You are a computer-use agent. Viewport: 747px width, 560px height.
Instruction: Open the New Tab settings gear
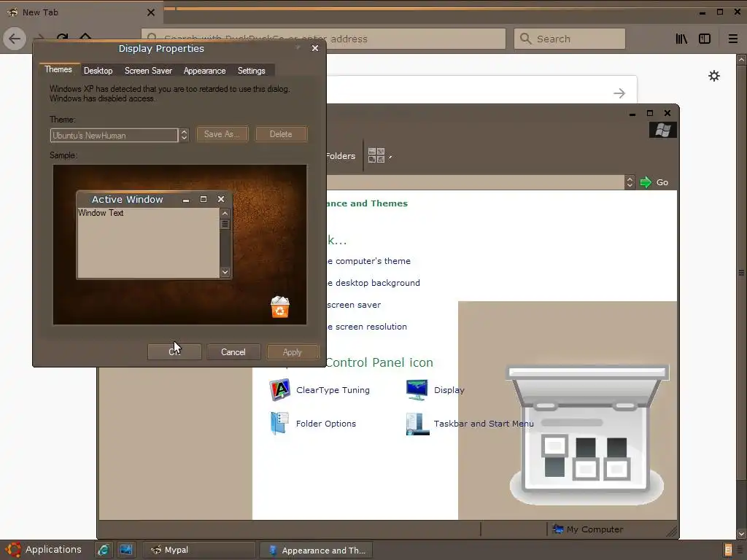point(713,76)
